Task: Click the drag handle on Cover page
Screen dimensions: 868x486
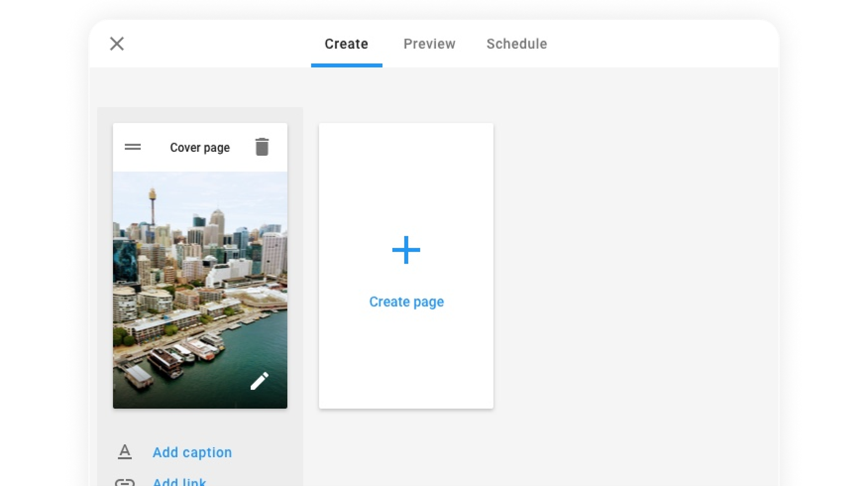Action: [x=132, y=147]
